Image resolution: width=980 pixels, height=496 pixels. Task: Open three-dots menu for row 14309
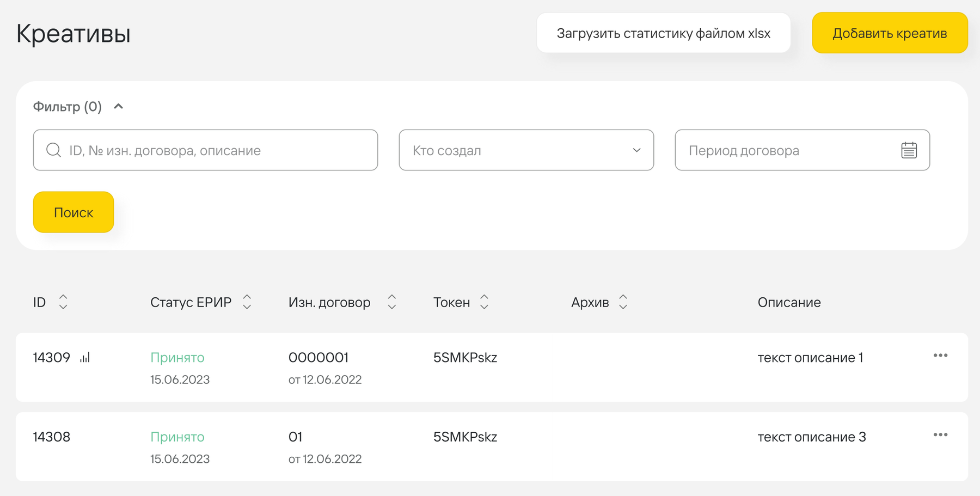(940, 356)
